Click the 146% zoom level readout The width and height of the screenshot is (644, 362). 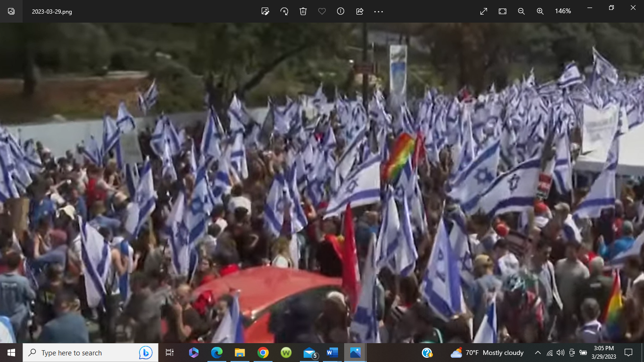coord(563,11)
